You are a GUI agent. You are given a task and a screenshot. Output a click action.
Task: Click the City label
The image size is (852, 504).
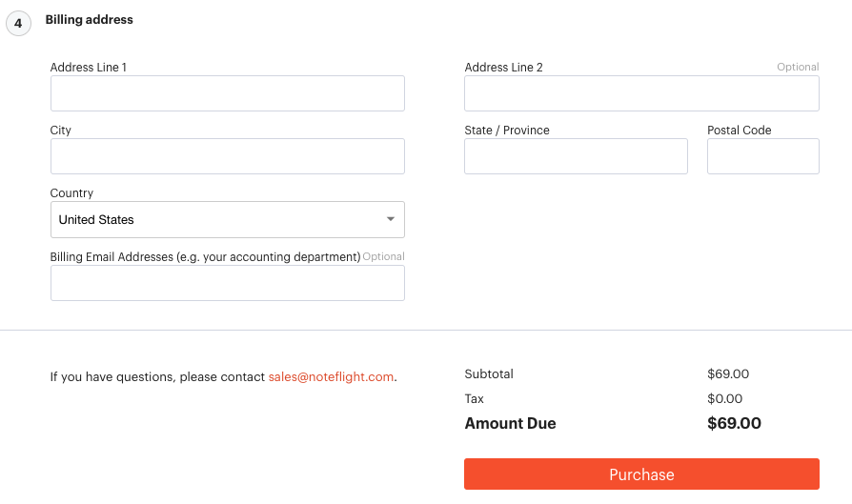point(60,131)
